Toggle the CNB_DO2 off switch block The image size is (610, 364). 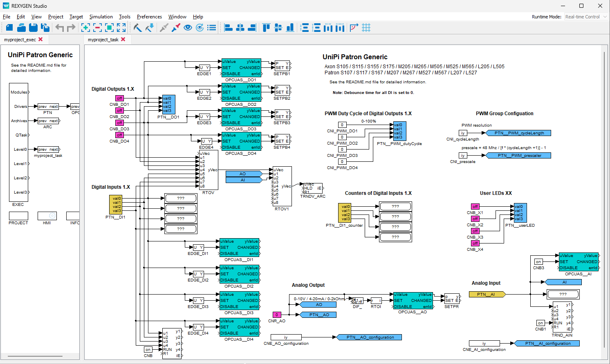(119, 111)
